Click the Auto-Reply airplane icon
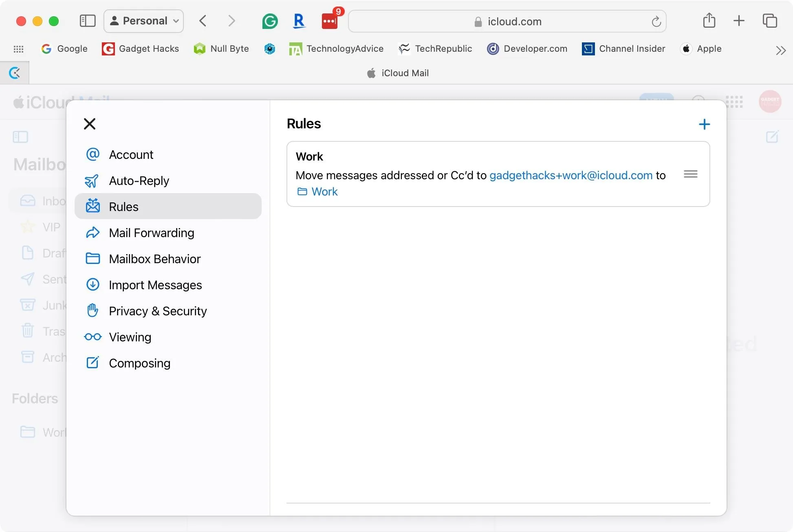 tap(92, 181)
